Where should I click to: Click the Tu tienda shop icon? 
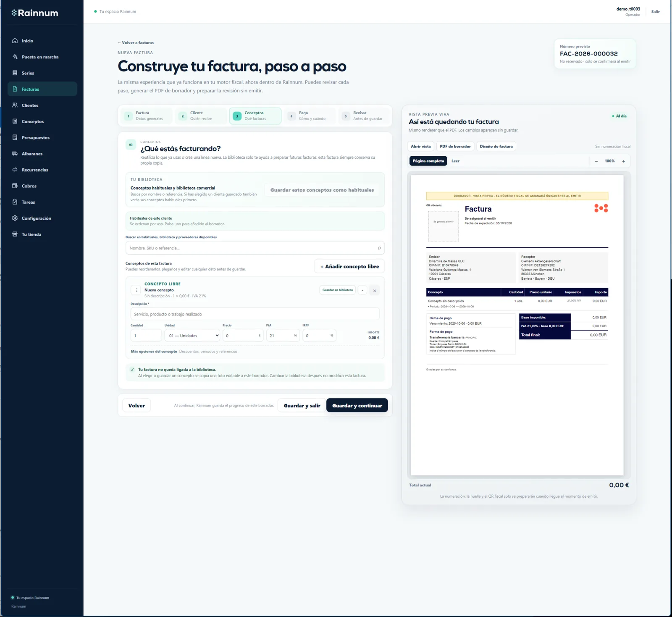[15, 234]
